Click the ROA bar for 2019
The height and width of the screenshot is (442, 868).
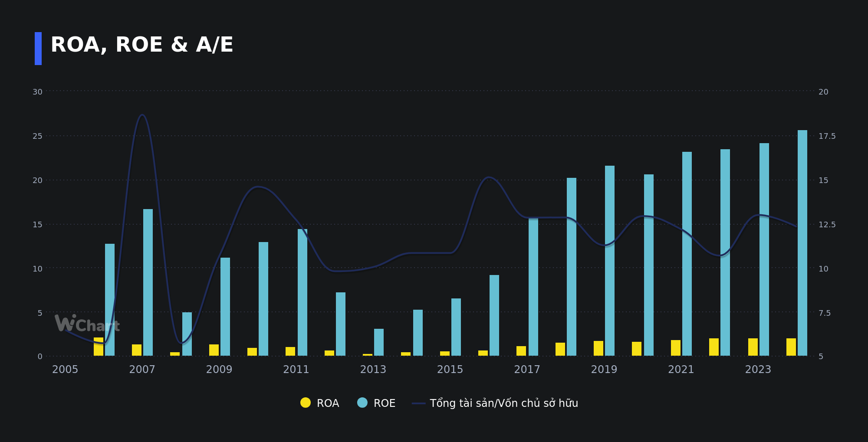[x=598, y=348]
